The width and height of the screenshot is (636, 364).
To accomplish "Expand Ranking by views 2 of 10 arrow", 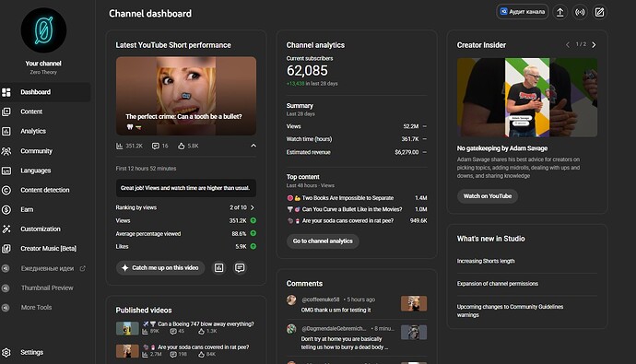I will [253, 207].
